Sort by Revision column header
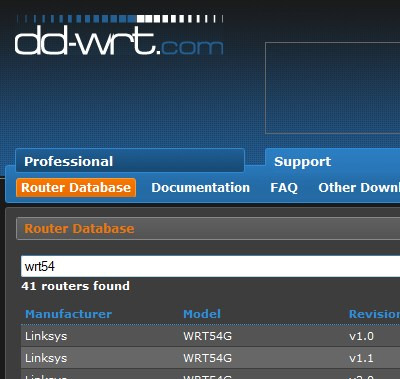The width and height of the screenshot is (400, 379). (374, 314)
